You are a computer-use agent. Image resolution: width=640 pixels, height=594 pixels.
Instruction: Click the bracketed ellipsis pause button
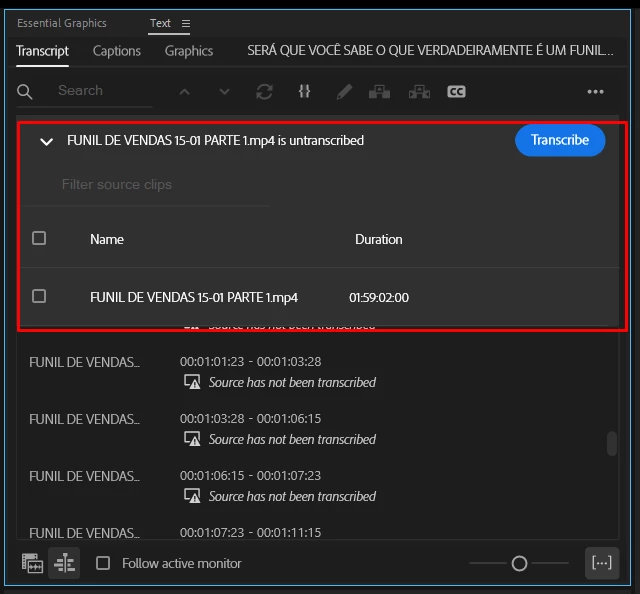point(602,563)
